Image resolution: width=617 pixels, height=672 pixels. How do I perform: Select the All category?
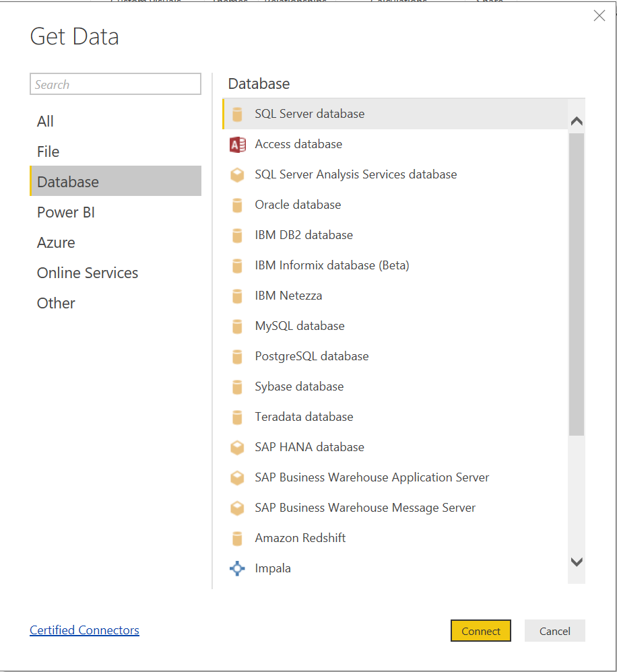click(115, 121)
